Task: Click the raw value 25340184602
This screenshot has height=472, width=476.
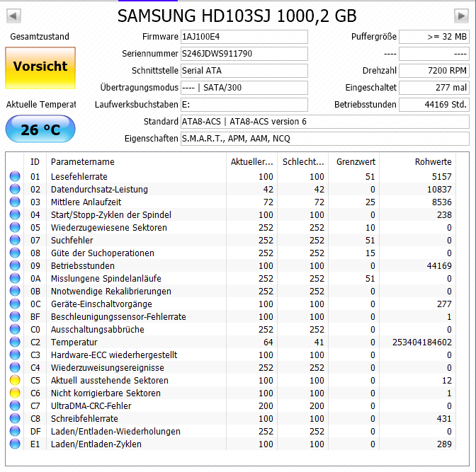Action: [x=422, y=343]
